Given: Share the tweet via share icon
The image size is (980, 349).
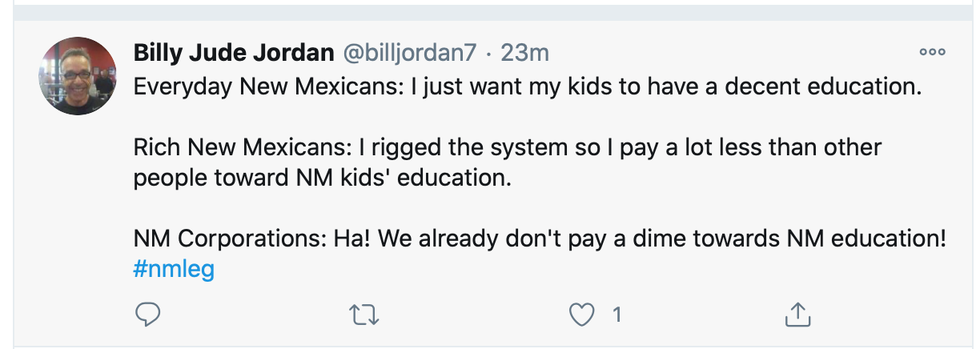Looking at the screenshot, I should pos(797,315).
